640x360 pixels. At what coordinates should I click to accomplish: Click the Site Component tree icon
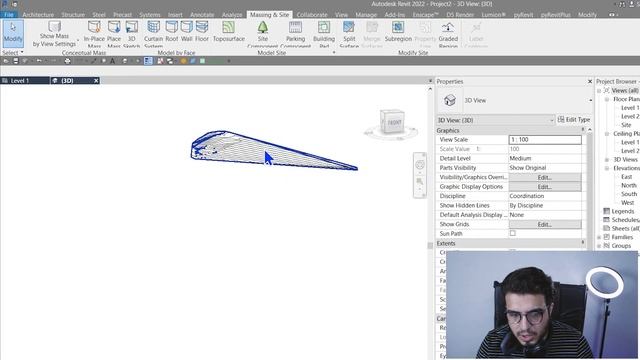tap(263, 27)
